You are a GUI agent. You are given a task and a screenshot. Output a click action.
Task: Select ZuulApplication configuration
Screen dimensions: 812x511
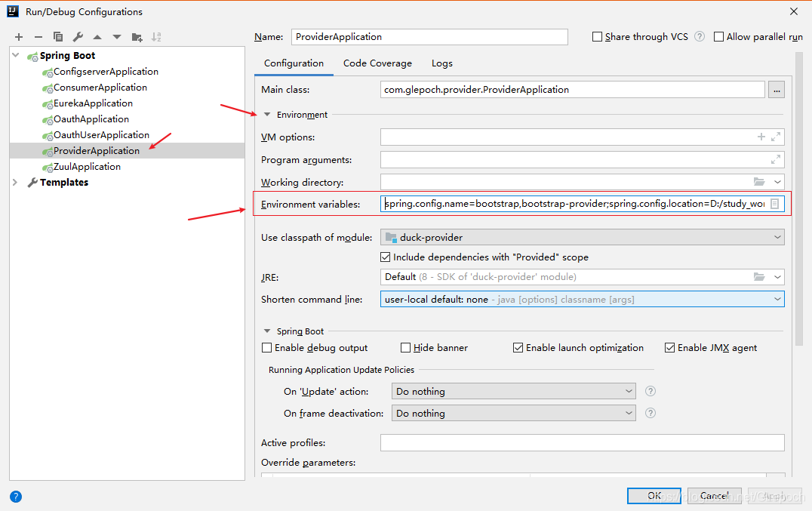point(87,167)
